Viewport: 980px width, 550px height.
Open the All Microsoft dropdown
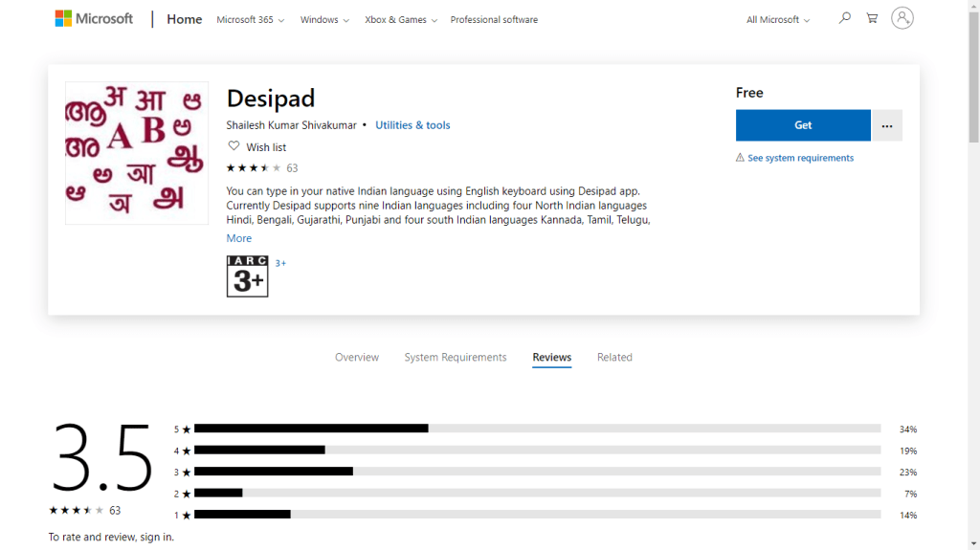tap(778, 20)
